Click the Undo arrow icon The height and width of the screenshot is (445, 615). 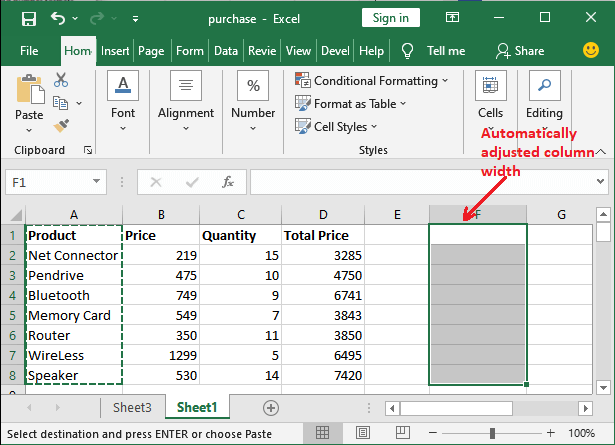tap(59, 18)
